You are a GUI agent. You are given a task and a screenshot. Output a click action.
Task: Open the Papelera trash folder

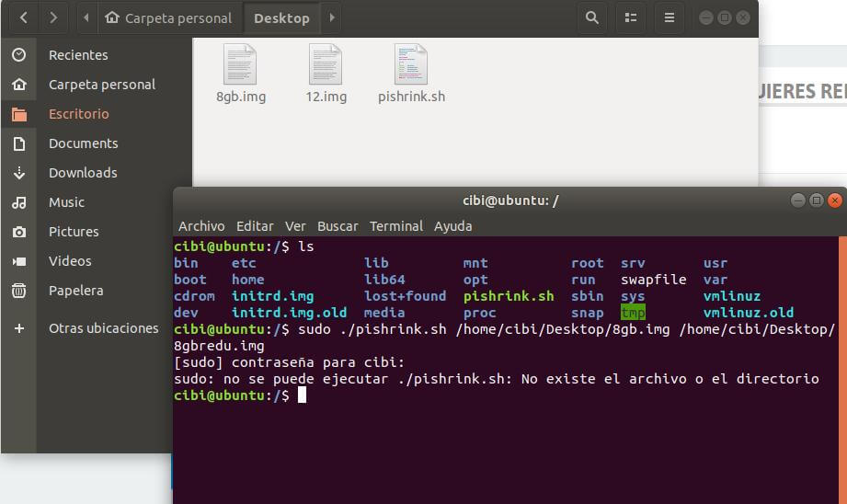[x=75, y=291]
